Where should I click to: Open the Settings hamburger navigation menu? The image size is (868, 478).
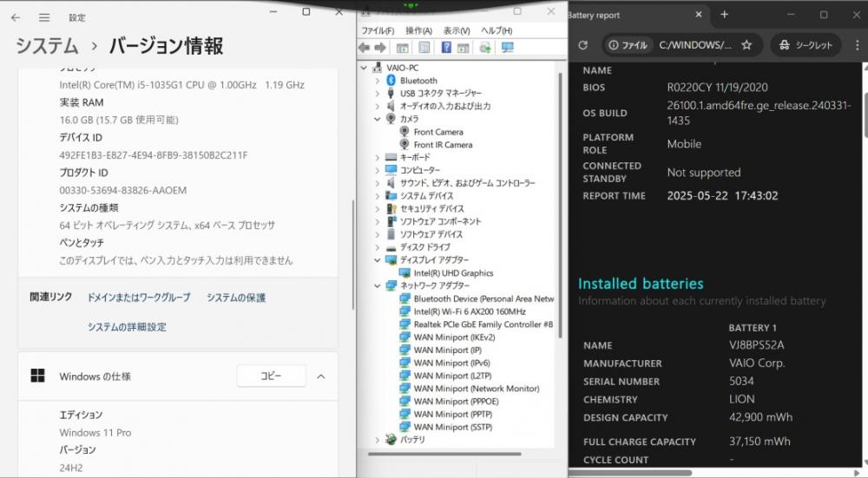pos(44,17)
